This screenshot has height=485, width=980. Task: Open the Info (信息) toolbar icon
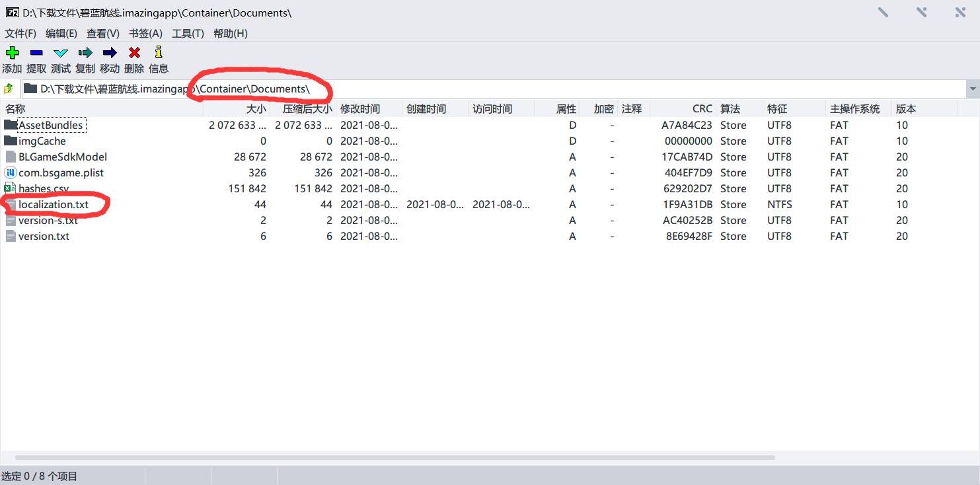coord(159,53)
